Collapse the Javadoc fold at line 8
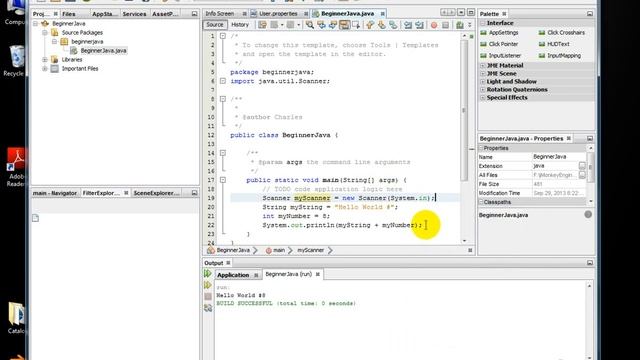The height and width of the screenshot is (360, 640). point(223,99)
